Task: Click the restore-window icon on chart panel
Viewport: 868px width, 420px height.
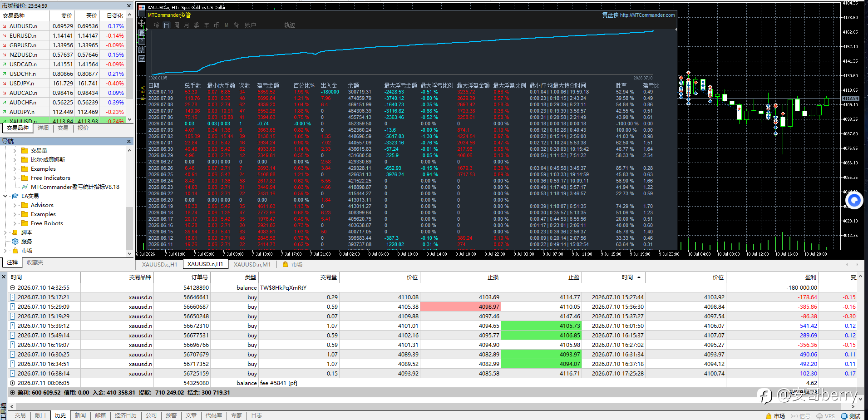Action: (142, 59)
